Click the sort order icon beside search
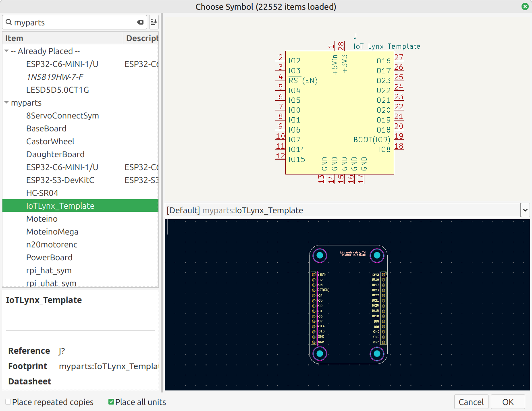Screen dimensions: 532x411 tap(154, 22)
